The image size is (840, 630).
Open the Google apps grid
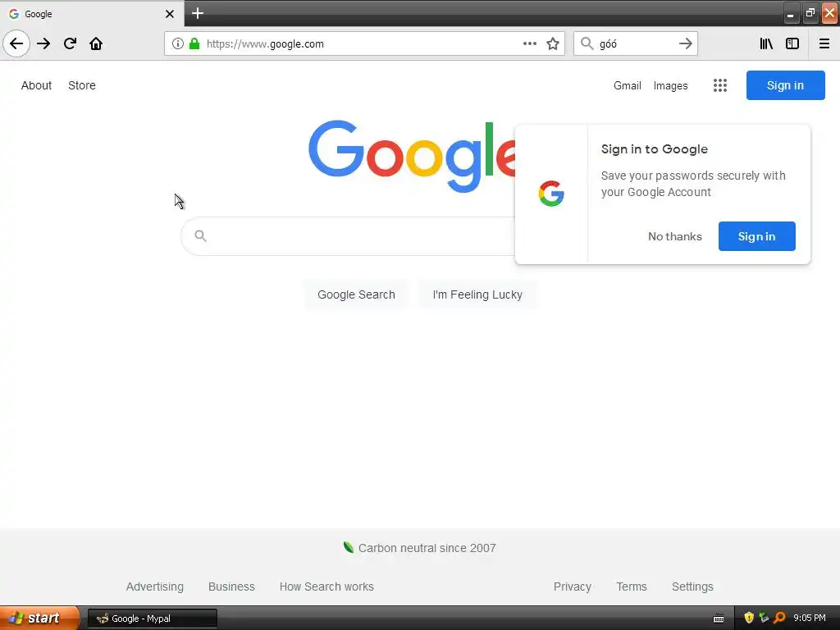tap(720, 85)
